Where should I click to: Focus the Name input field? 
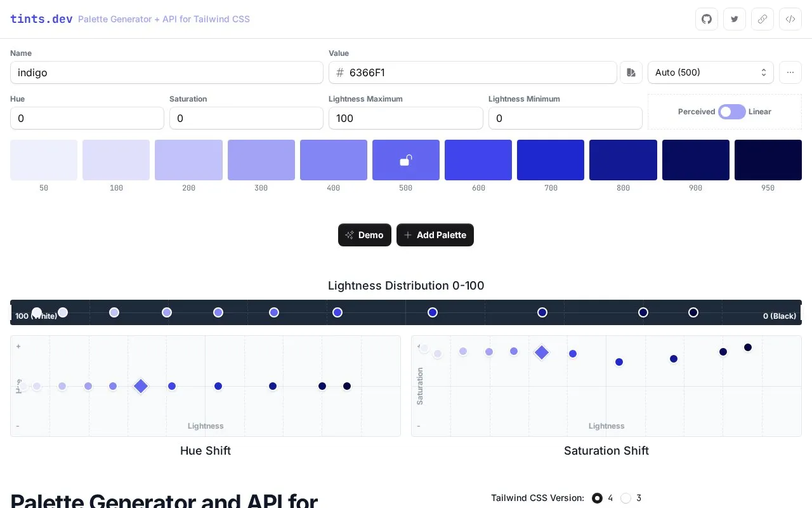[167, 72]
